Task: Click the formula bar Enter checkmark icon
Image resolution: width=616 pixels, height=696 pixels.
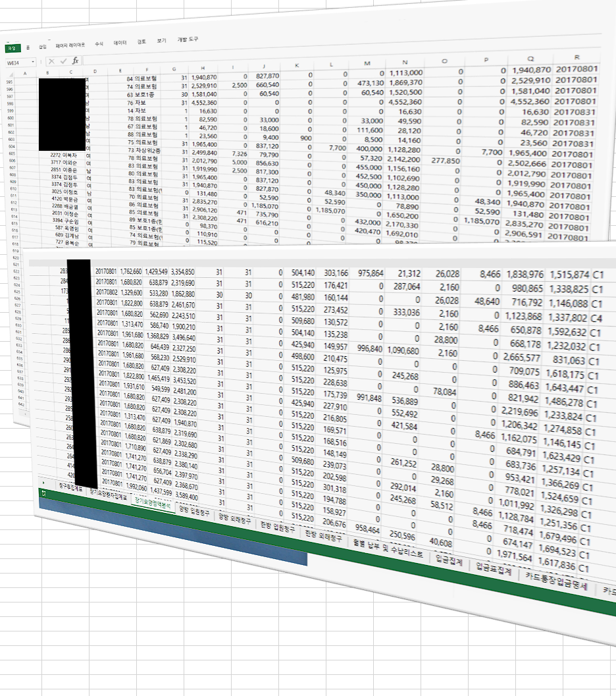Action: (64, 61)
